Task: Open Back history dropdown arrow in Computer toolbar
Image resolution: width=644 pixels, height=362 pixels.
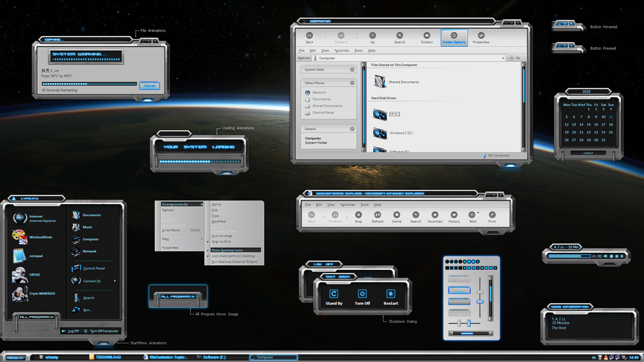Action: 325,38
